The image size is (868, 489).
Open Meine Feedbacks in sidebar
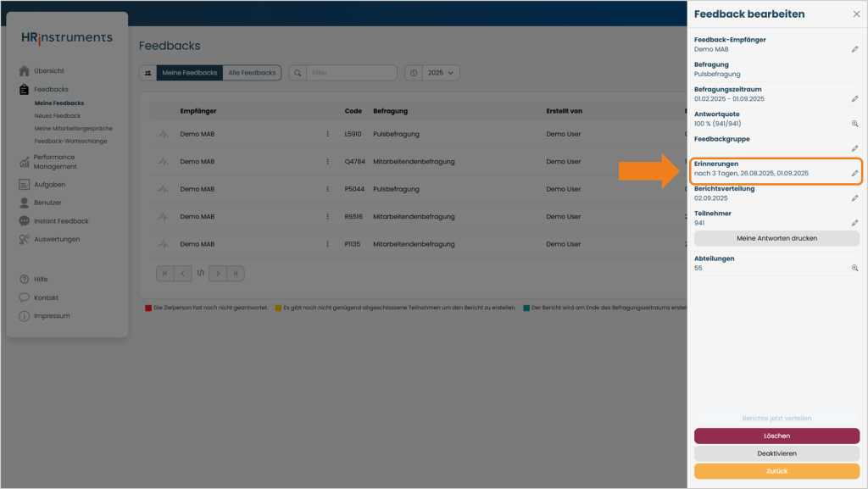59,103
